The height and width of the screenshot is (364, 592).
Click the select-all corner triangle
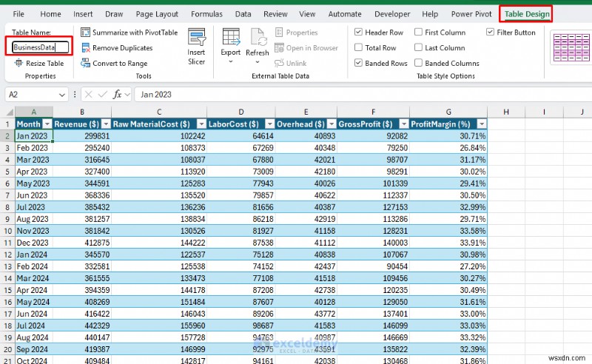10,112
